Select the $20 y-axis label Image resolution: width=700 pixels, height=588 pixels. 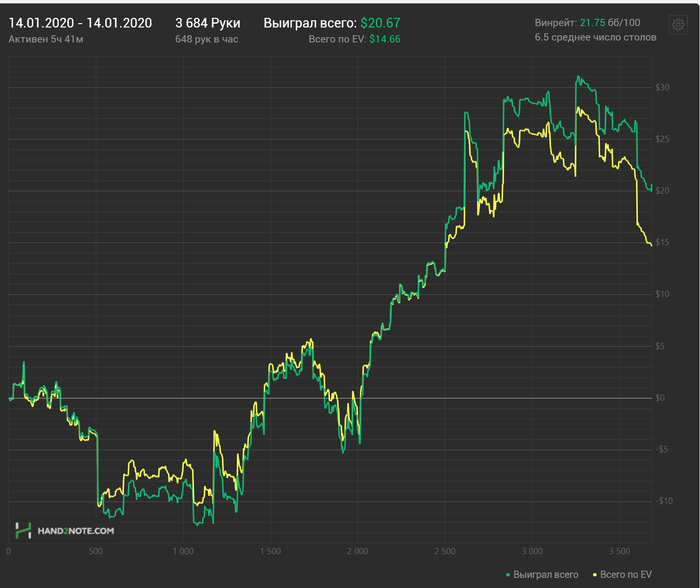pos(662,191)
